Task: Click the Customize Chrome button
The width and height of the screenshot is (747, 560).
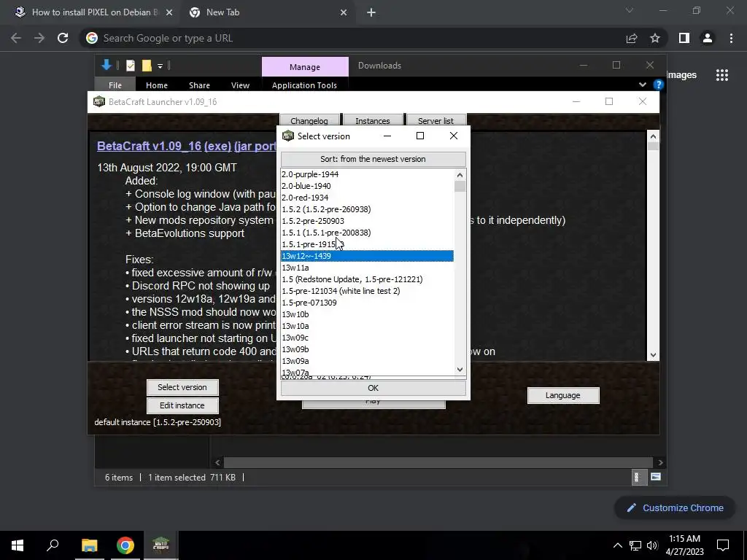Action: point(675,508)
